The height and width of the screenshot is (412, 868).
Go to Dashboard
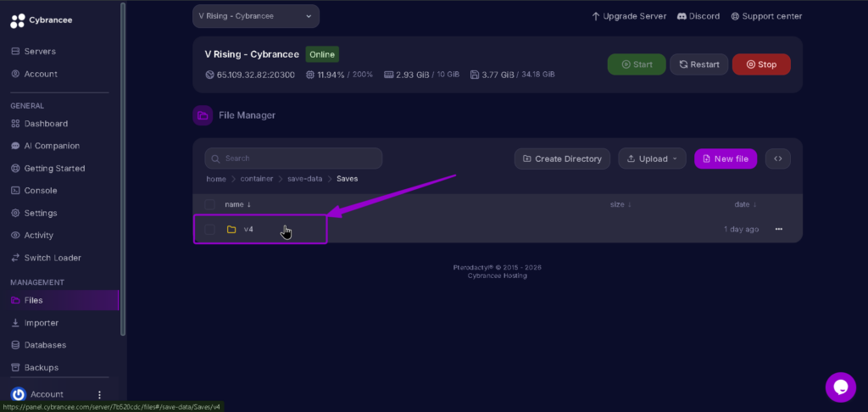39,124
